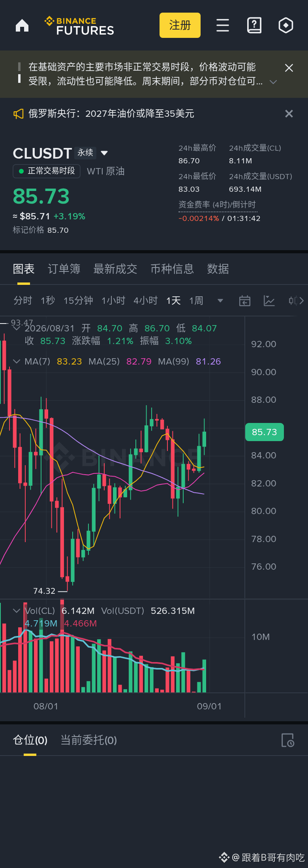Click the 74.32 low price marker
The height and width of the screenshot is (868, 308).
44,591
